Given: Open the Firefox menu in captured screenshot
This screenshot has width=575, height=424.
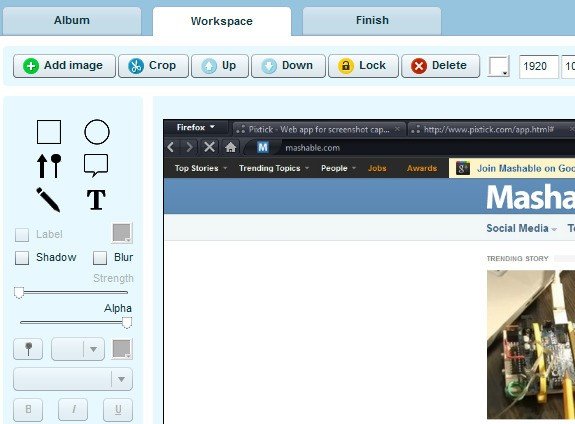Looking at the screenshot, I should tap(195, 127).
